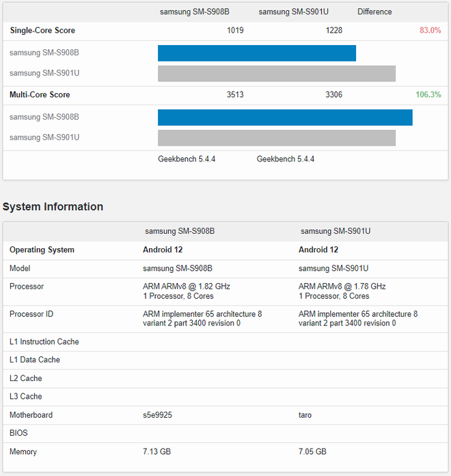Viewport: 451px width, 476px height.
Task: Select the L1 Data Cache label
Action: pos(35,360)
